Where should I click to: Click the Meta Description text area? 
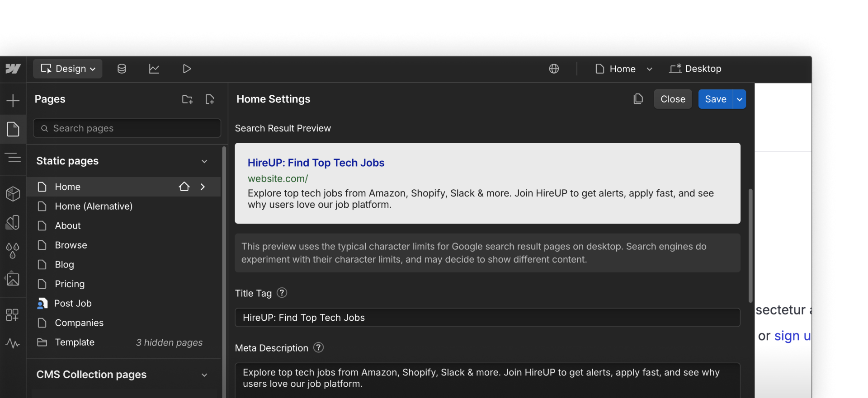tap(487, 380)
